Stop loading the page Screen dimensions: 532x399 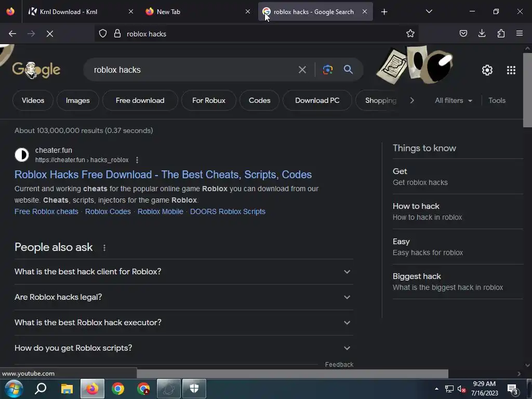point(49,34)
